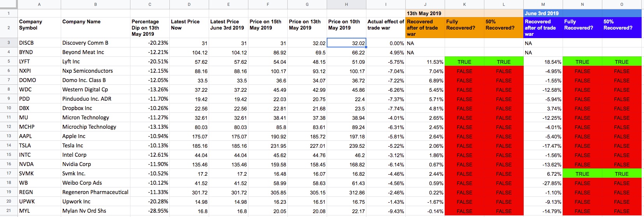Select "Percentage Dip on 13th May 2019" header
Image resolution: width=644 pixels, height=217 pixels.
[x=150, y=28]
